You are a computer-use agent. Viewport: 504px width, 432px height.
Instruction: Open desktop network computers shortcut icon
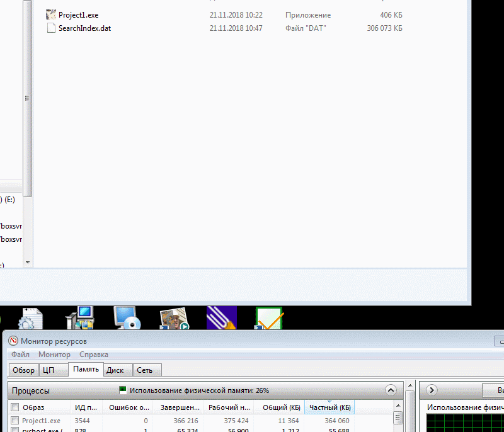tap(81, 318)
